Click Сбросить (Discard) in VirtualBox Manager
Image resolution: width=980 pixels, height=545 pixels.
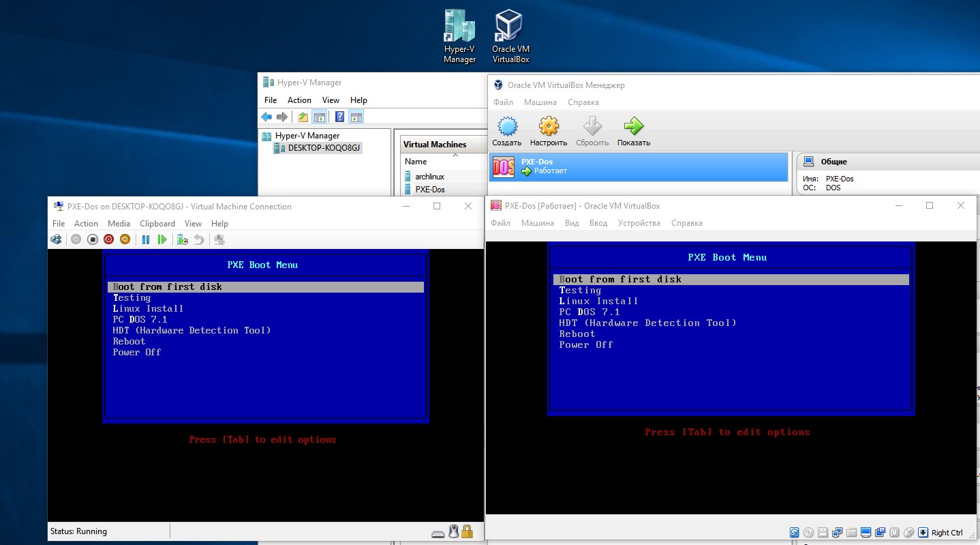tap(592, 132)
